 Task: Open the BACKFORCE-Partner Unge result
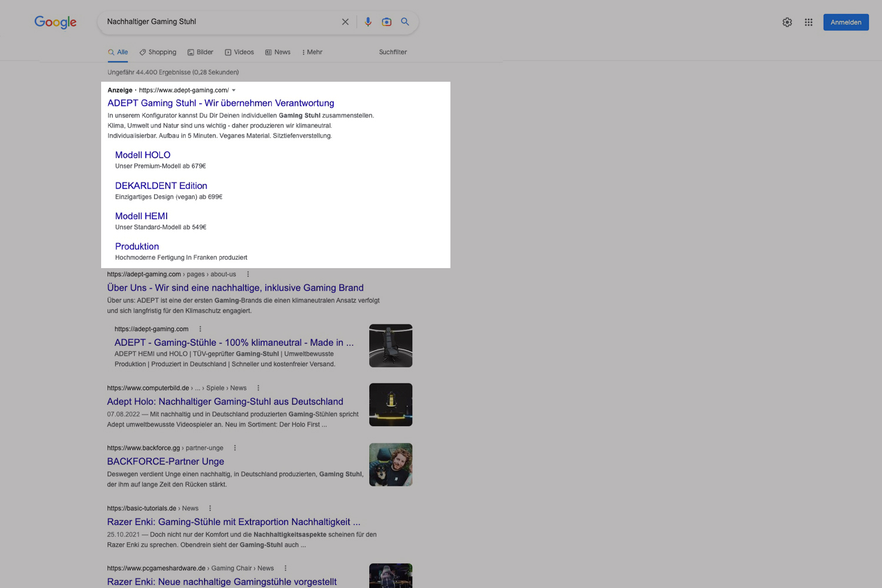165,462
